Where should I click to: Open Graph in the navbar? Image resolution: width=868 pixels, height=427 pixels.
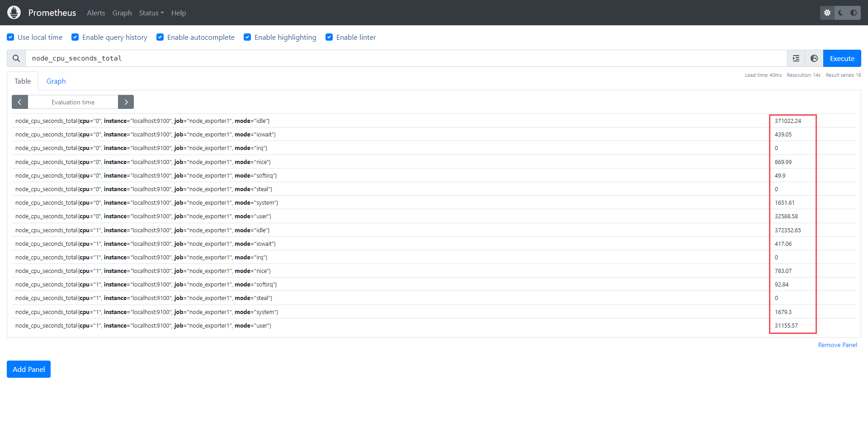click(x=122, y=13)
